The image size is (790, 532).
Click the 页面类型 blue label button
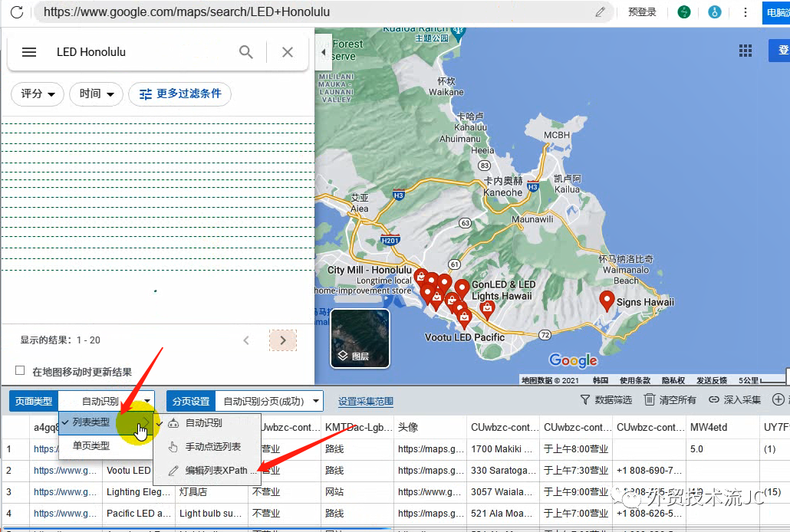34,401
